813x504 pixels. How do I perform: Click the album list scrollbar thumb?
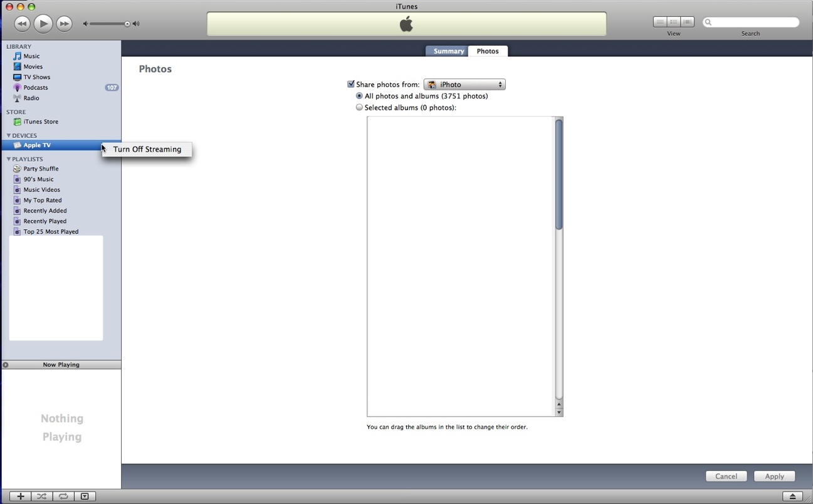coord(559,174)
